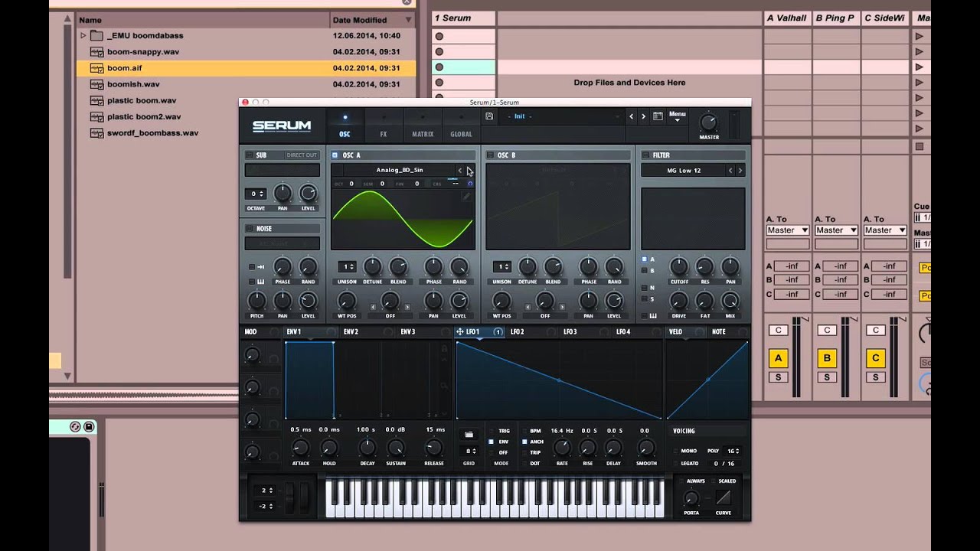The image size is (980, 551).
Task: Solo return track A with S button
Action: click(779, 377)
